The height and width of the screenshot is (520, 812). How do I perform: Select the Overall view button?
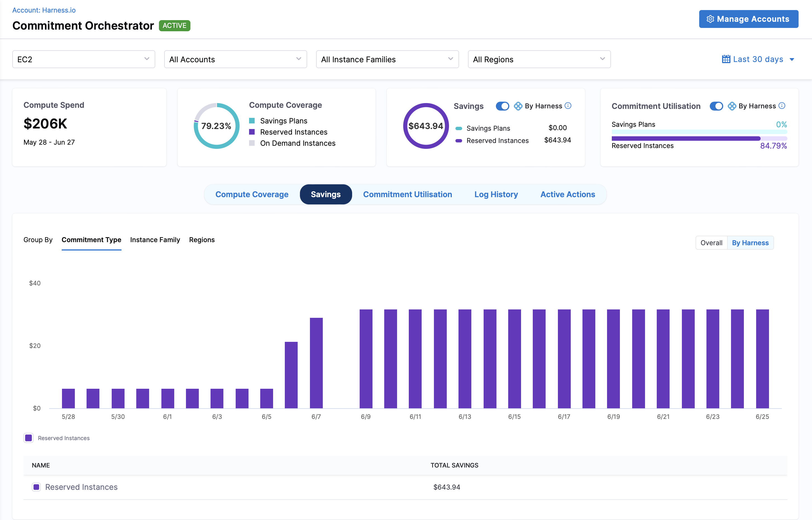coord(711,243)
